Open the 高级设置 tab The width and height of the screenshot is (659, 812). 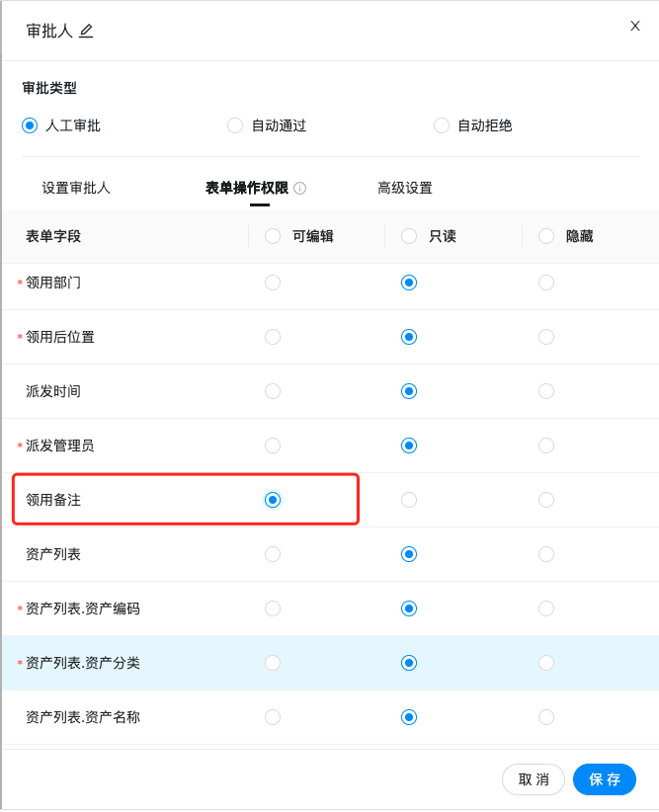pos(405,188)
